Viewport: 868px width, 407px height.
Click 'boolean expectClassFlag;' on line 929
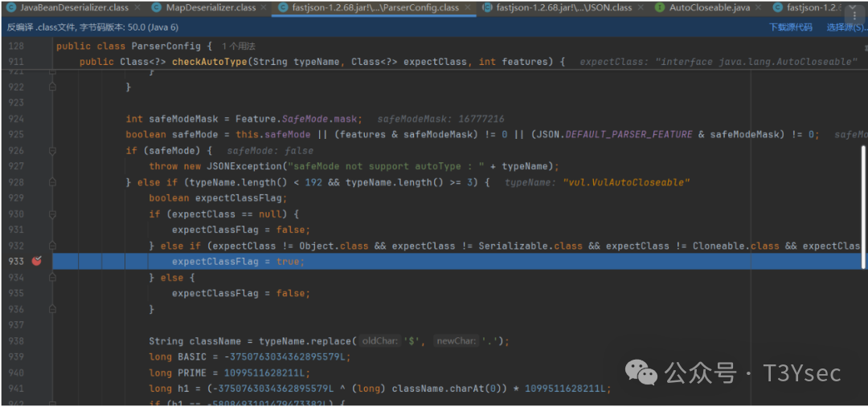(x=219, y=198)
